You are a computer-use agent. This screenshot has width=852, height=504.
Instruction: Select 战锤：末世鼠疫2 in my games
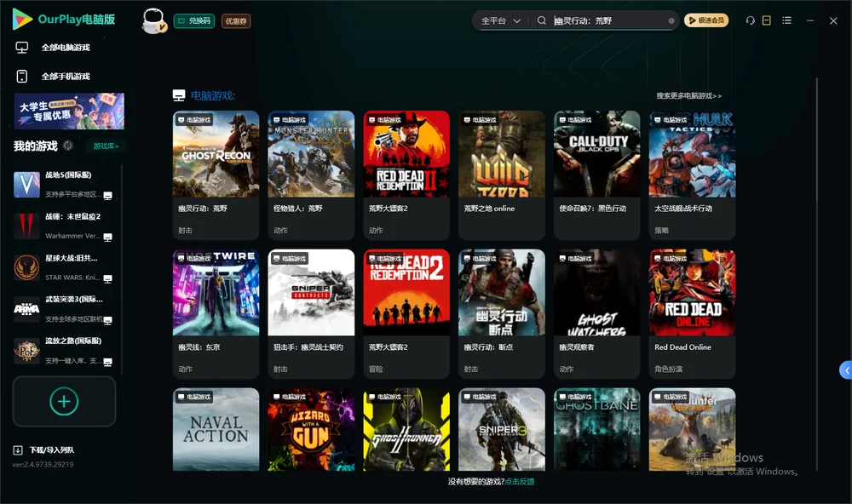click(x=65, y=226)
